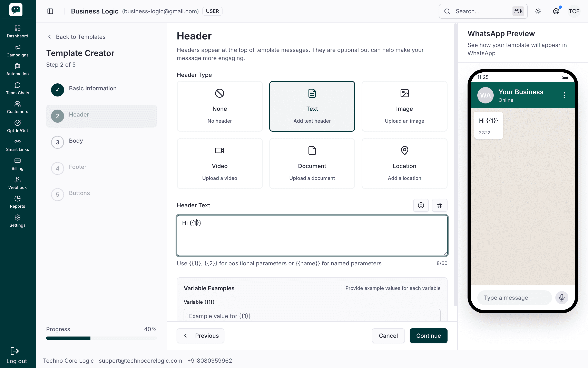Click Back to Templates link

coord(76,37)
